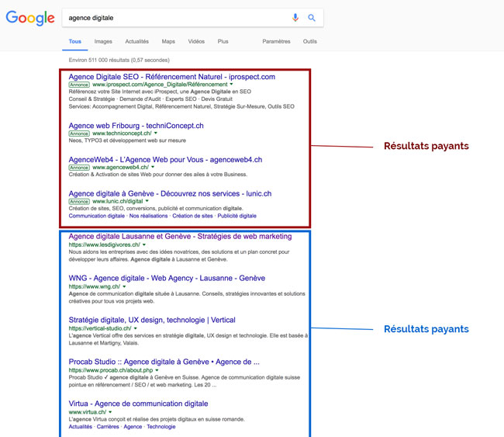This screenshot has height=437, width=504.
Task: Expand dropdown arrow next to virtua.ch URL
Action: pos(110,412)
